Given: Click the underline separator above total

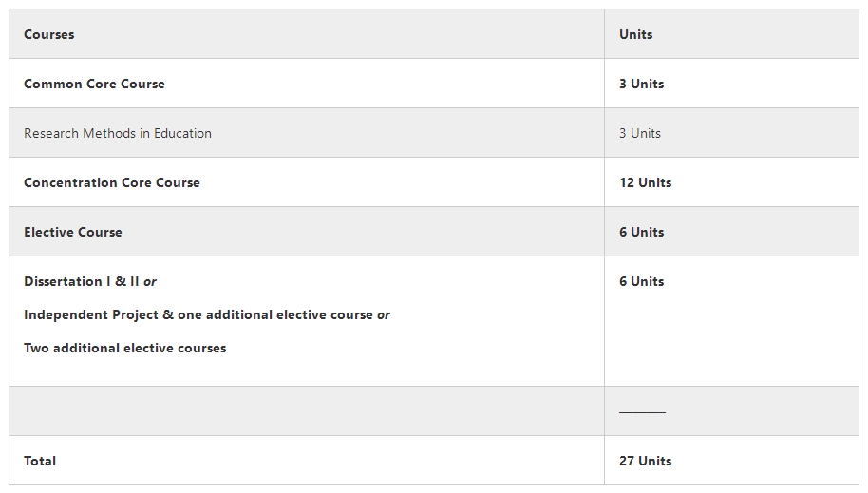Looking at the screenshot, I should click(x=642, y=411).
